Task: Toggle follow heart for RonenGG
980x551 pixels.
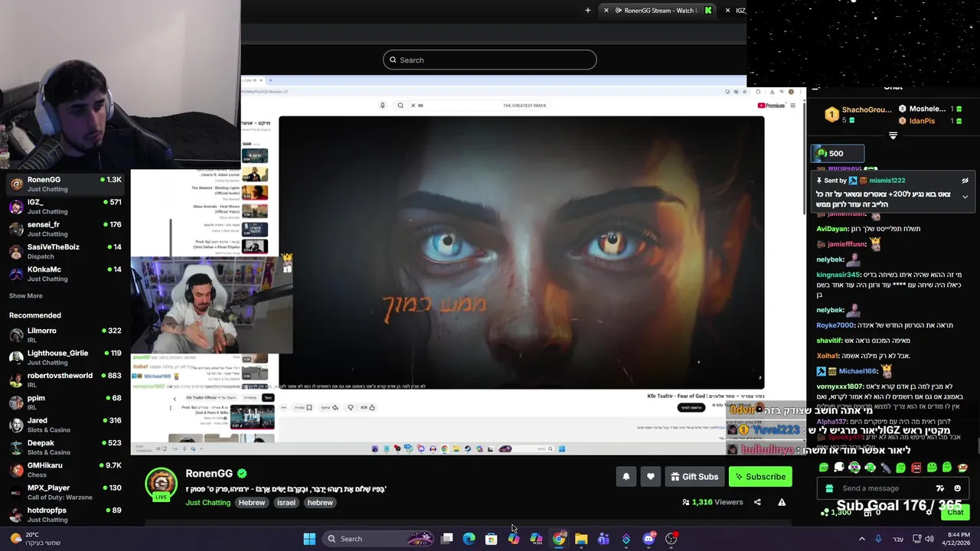Action: [650, 477]
